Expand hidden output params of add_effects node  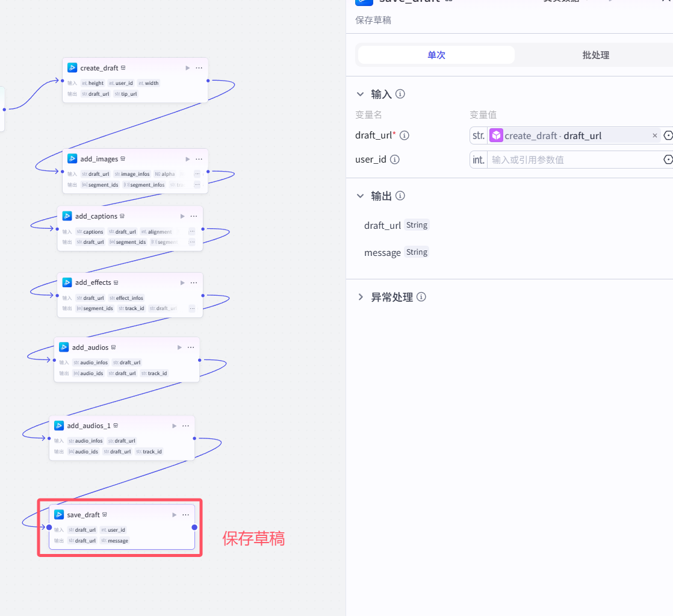click(x=192, y=308)
